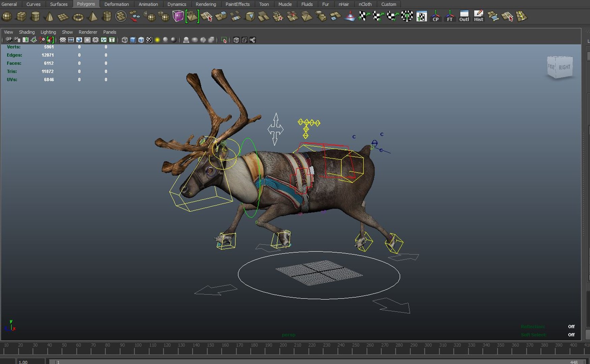Click frame 200 on the time slider
The width and height of the screenshot is (590, 364).
[x=283, y=345]
